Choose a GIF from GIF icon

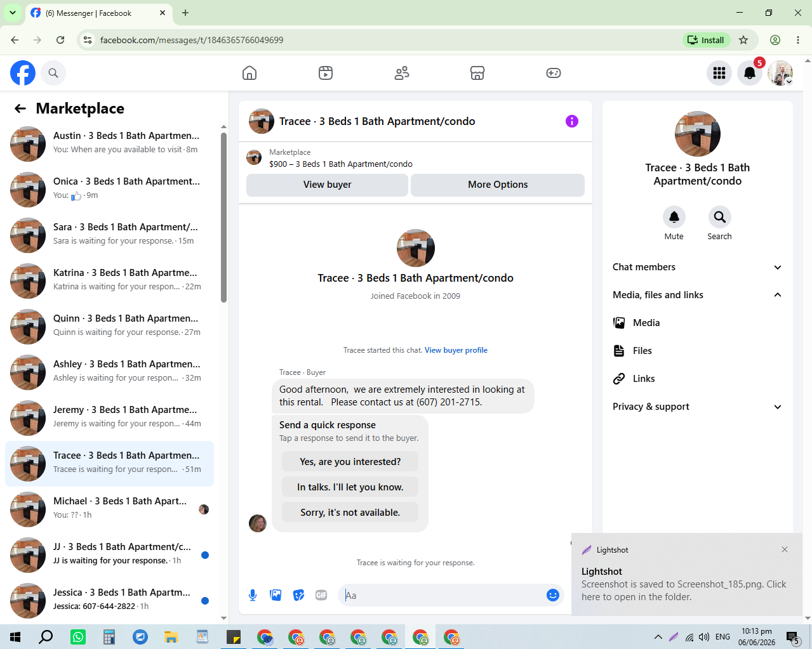pos(321,595)
